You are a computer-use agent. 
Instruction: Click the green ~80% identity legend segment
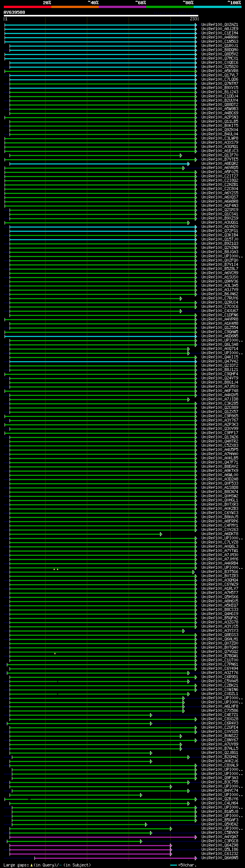(170, 7)
